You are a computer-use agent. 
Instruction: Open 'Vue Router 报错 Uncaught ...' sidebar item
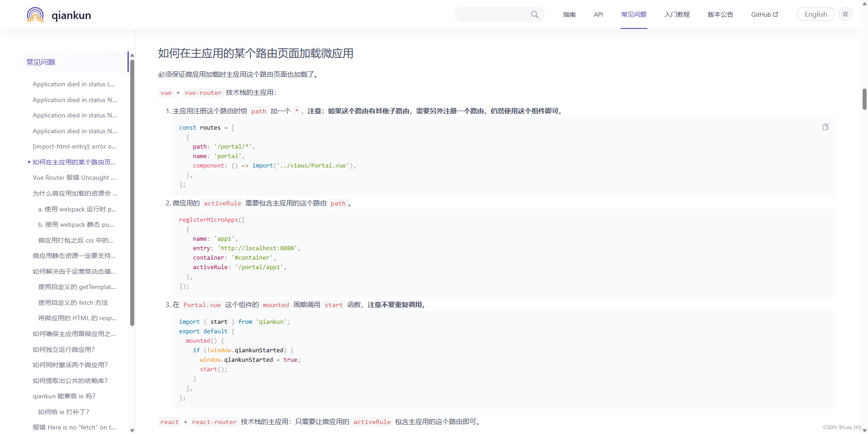pyautogui.click(x=74, y=177)
